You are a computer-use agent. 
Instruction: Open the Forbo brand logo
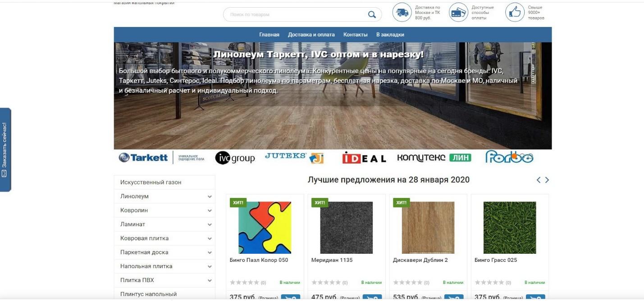[509, 157]
